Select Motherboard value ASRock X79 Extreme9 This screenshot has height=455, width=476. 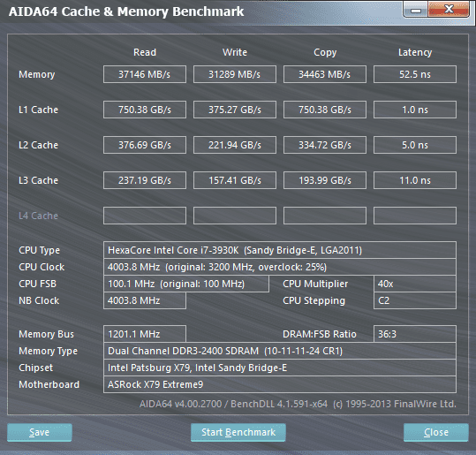point(280,384)
